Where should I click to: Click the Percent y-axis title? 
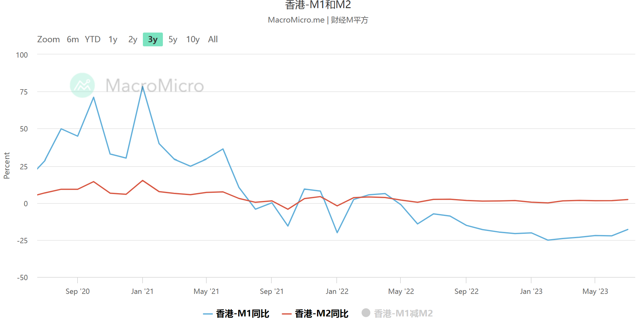click(7, 166)
